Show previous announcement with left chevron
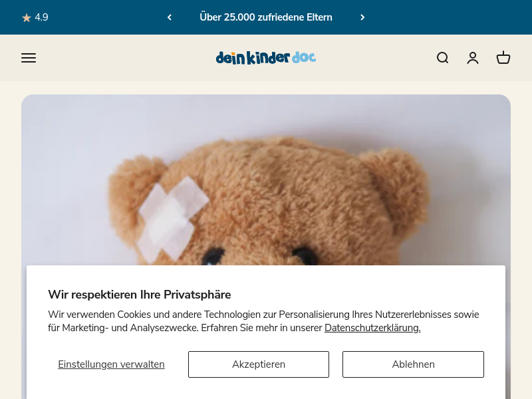 (170, 17)
